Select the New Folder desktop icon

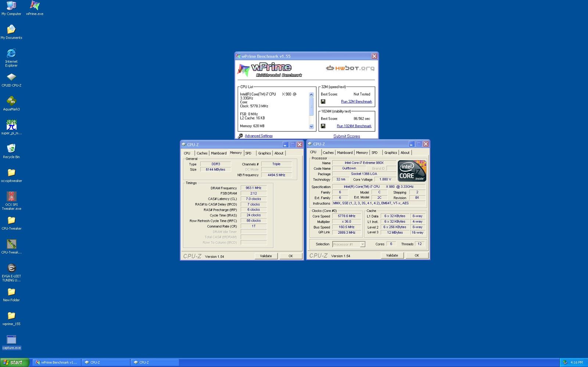coord(11,295)
